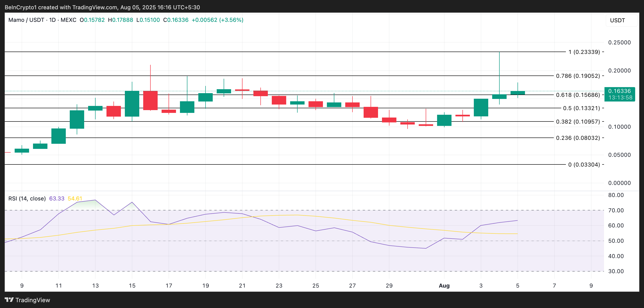Screen dimensions: 644x308
Task: Click the 15 date on time axis
Action: click(132, 285)
